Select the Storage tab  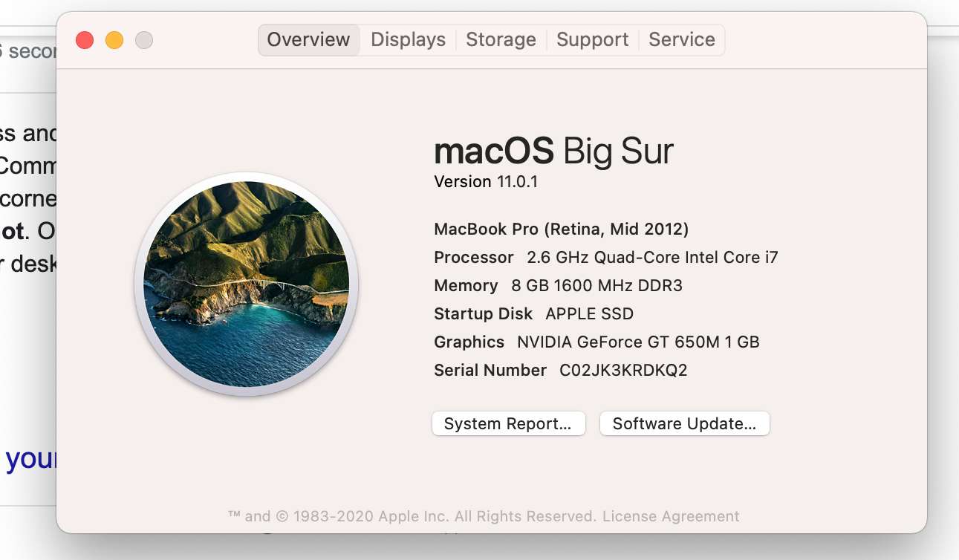point(501,40)
